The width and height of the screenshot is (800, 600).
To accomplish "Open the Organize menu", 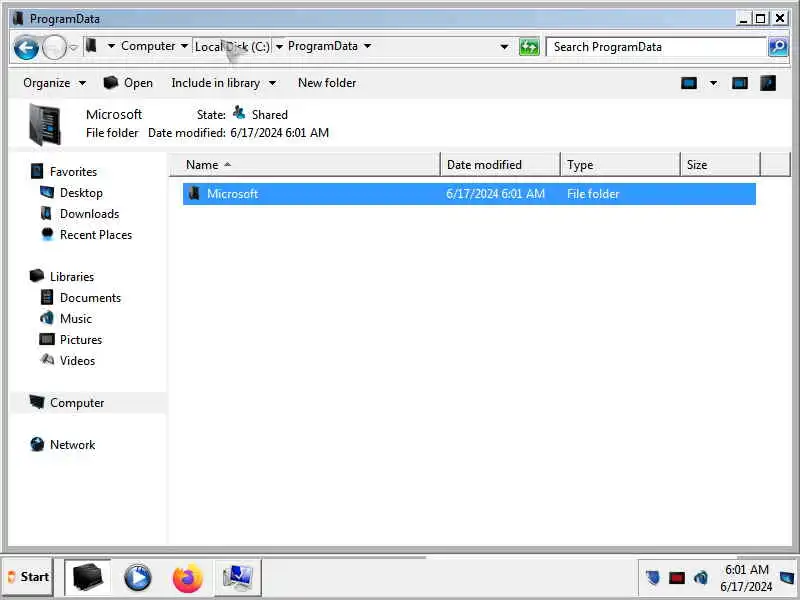I will click(x=54, y=83).
